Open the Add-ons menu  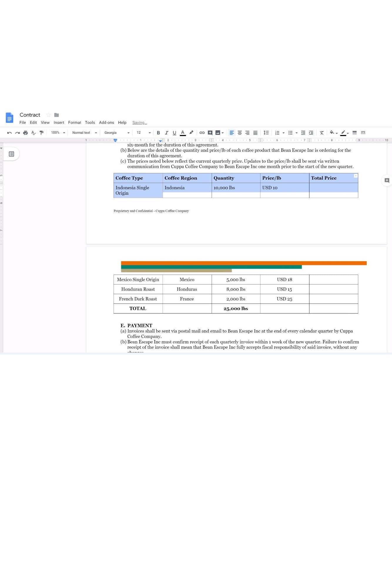pos(106,122)
